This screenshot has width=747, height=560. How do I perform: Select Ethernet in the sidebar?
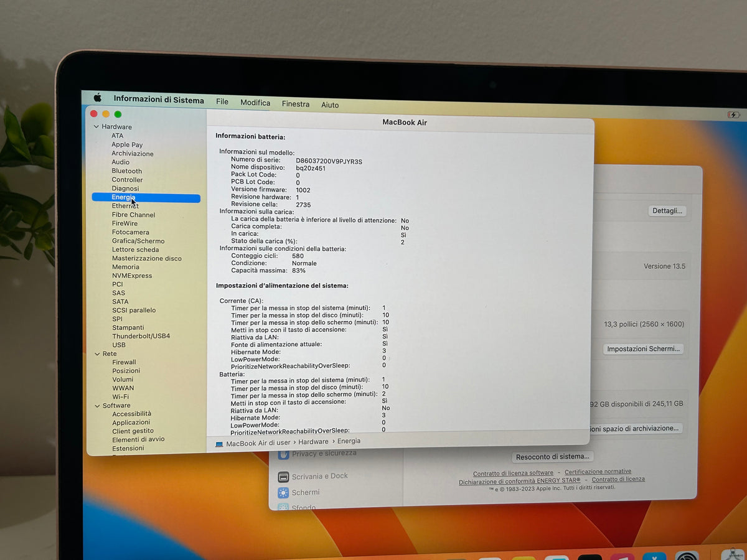click(x=125, y=206)
